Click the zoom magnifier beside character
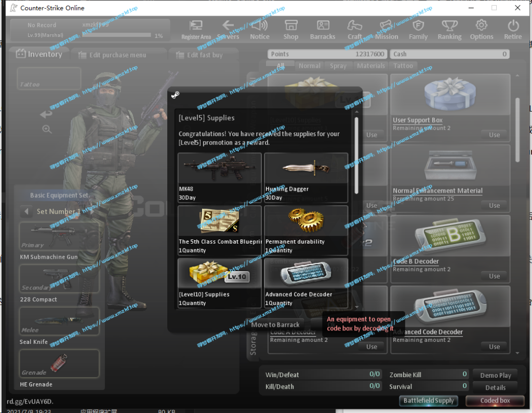 [47, 129]
